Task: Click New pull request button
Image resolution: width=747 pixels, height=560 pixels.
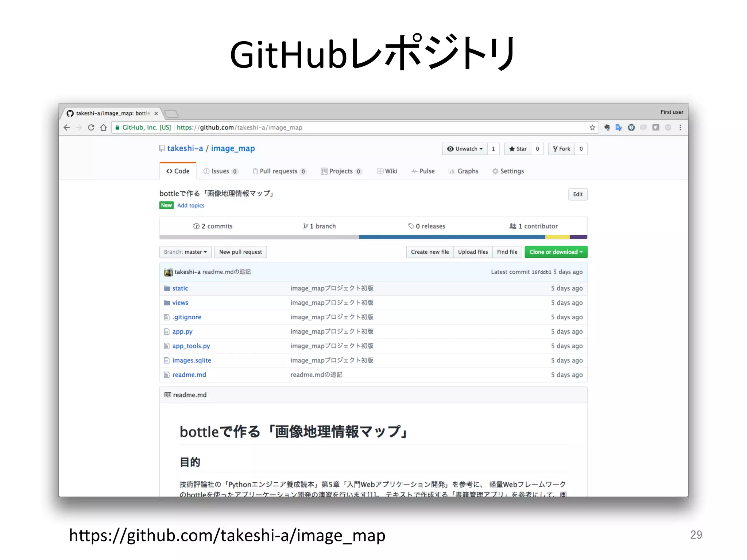Action: 240,252
